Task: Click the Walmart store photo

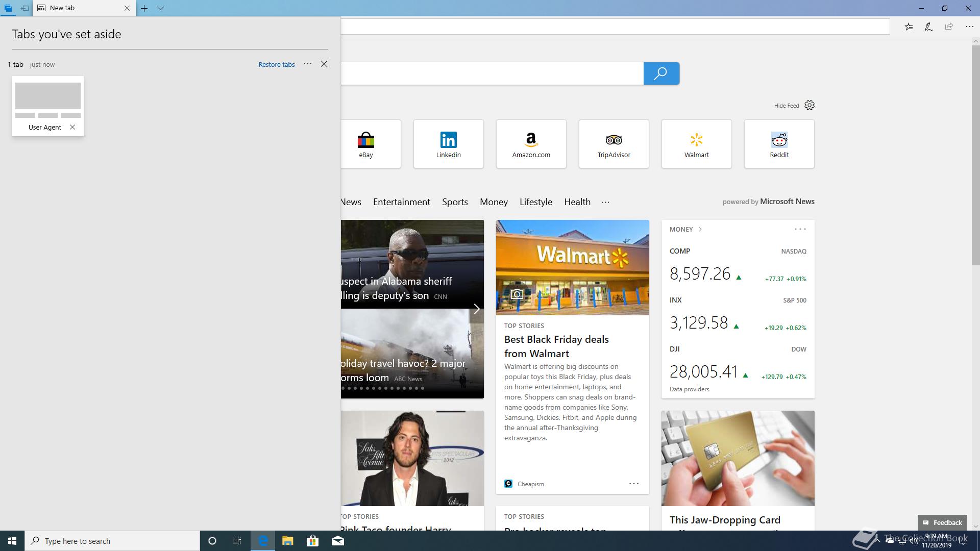Action: [573, 267]
